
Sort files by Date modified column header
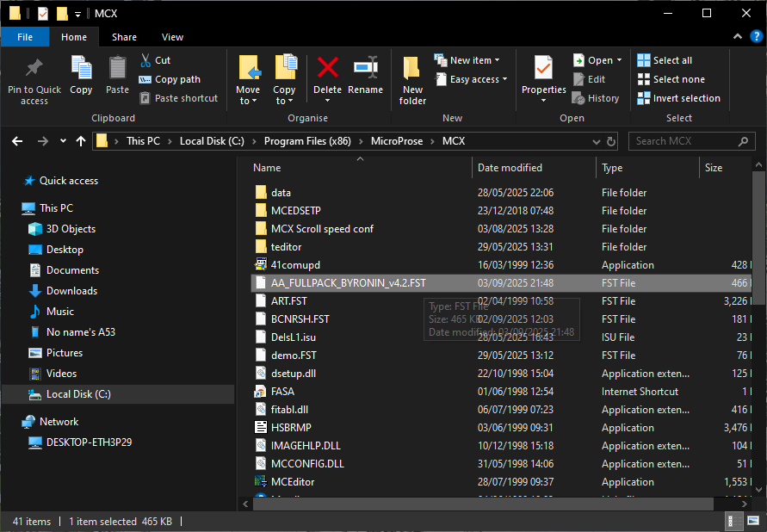coord(510,168)
